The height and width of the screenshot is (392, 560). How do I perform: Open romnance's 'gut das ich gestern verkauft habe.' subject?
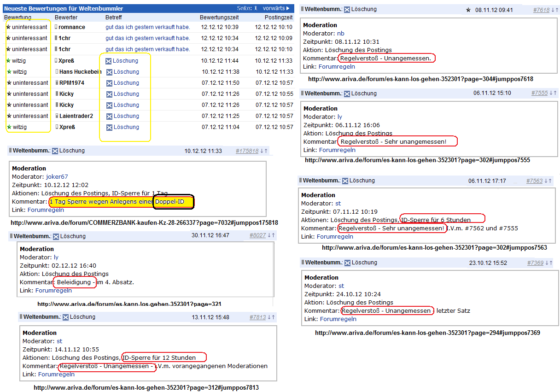click(x=147, y=27)
